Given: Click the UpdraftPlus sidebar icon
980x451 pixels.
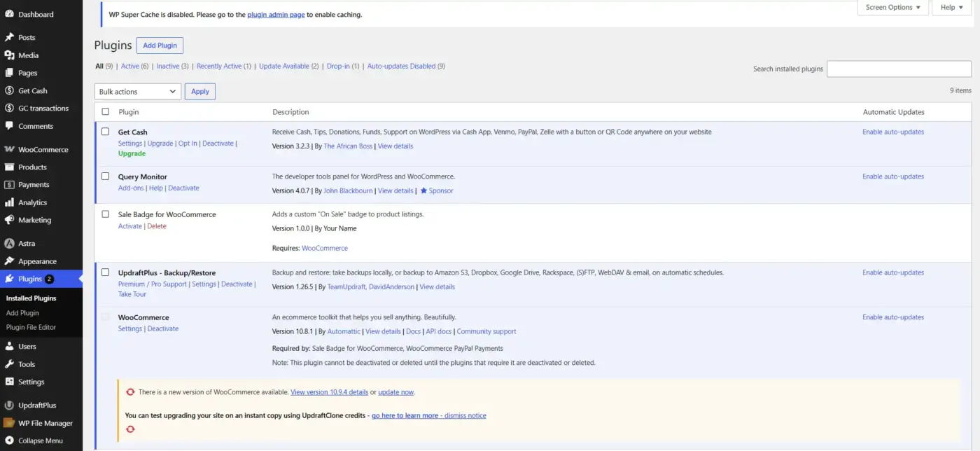Looking at the screenshot, I should pos(9,405).
